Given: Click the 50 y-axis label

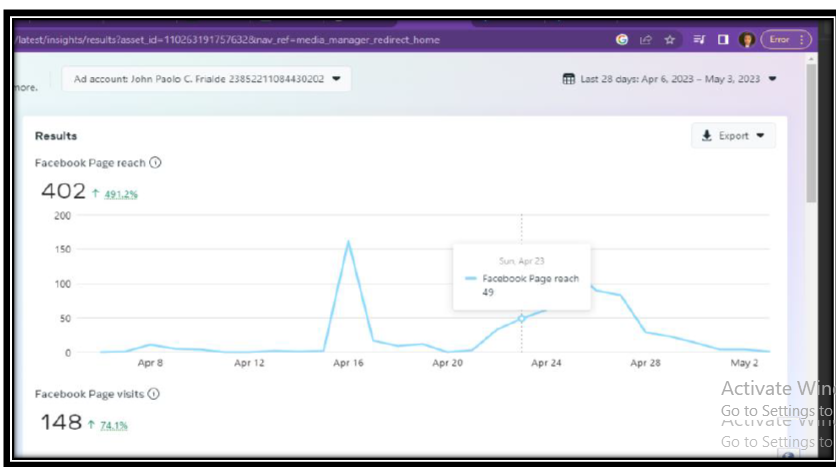Looking at the screenshot, I should tap(65, 318).
